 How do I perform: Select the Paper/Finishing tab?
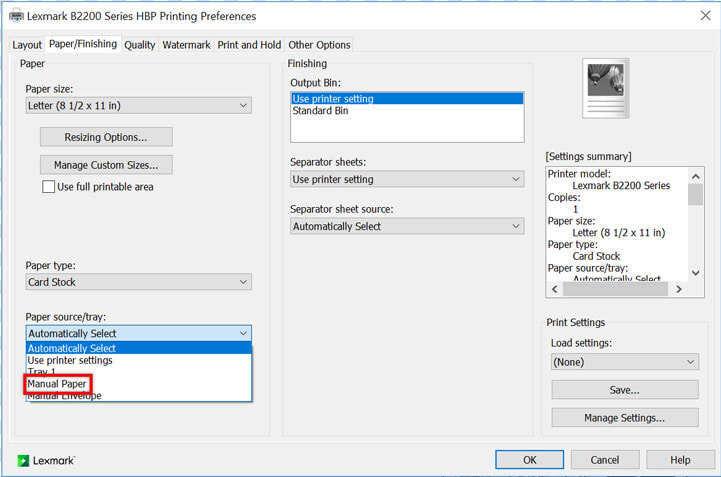pos(83,44)
